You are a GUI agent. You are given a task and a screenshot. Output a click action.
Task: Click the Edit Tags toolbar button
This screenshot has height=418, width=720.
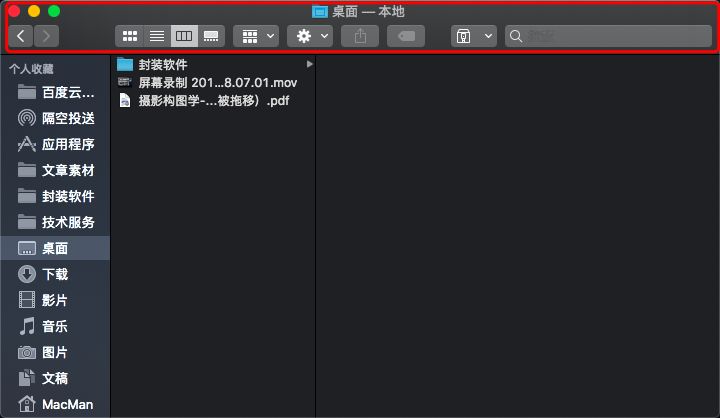(x=406, y=36)
